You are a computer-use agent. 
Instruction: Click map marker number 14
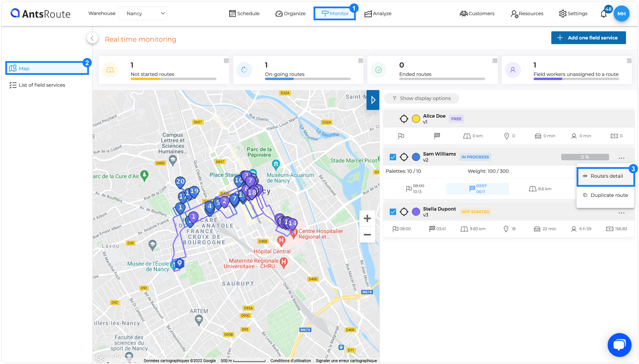(x=292, y=224)
